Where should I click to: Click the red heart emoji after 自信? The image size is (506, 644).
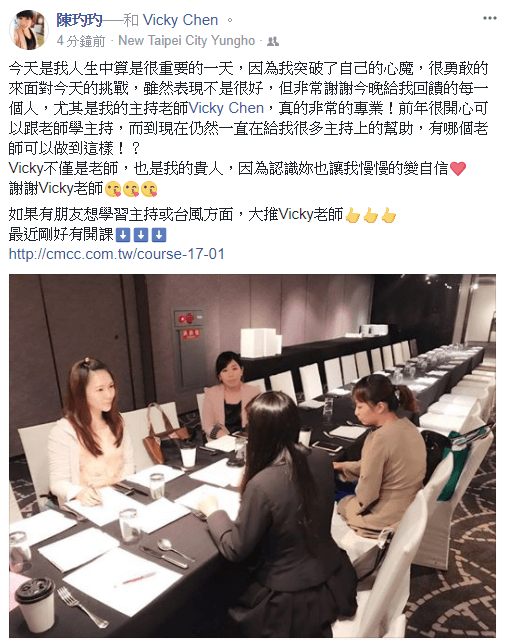[x=458, y=168]
